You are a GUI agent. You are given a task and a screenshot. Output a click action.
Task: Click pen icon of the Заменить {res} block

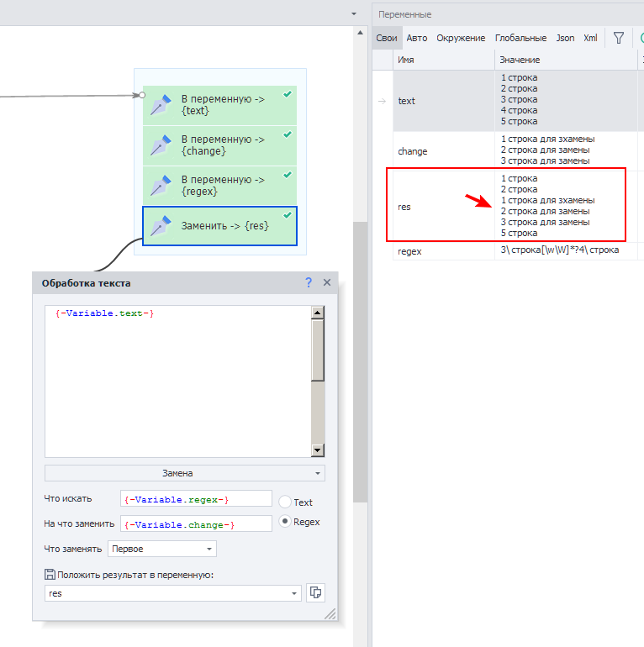(161, 226)
